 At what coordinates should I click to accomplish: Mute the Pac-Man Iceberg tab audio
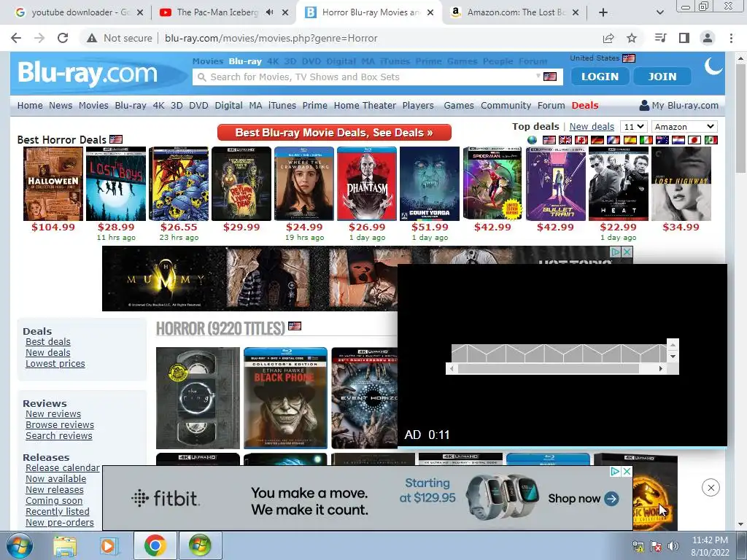pyautogui.click(x=270, y=12)
